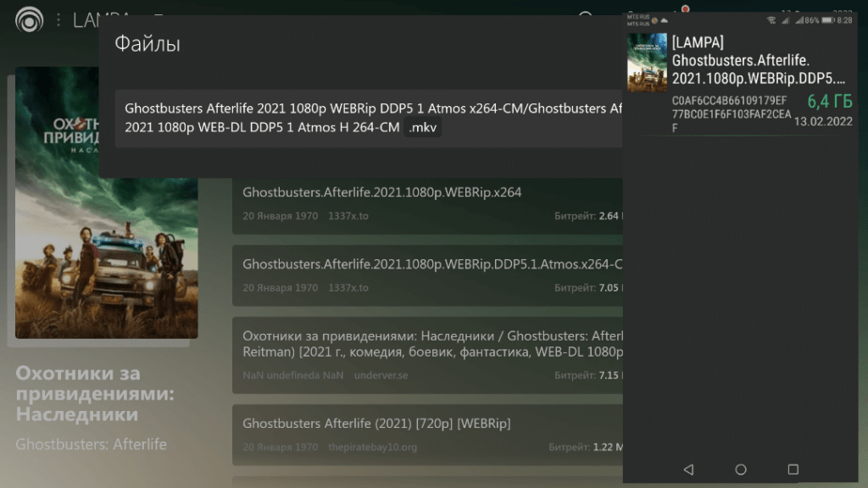Click the Wi-Fi status icon

click(x=771, y=19)
